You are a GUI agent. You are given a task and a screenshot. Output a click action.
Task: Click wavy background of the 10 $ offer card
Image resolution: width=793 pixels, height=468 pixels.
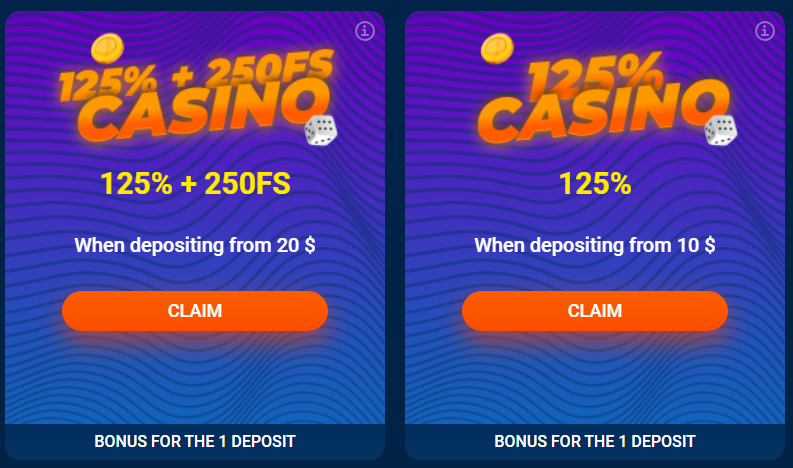[595, 380]
